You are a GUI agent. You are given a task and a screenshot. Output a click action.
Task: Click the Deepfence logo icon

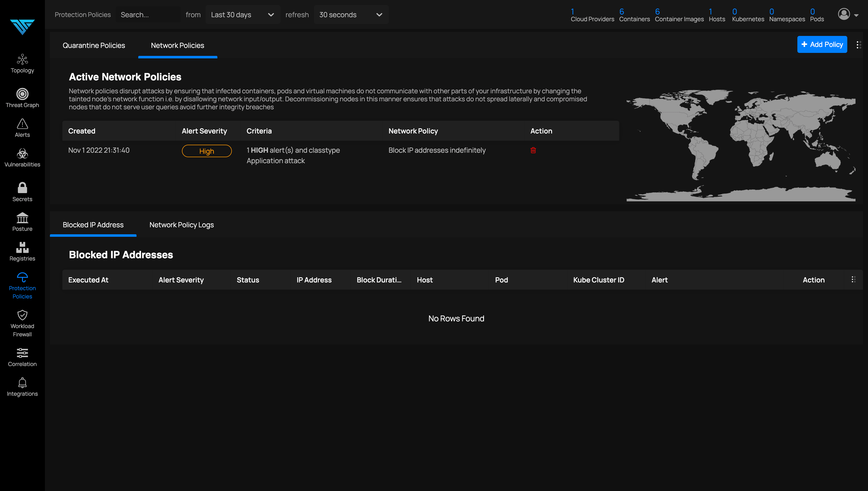coord(22,27)
